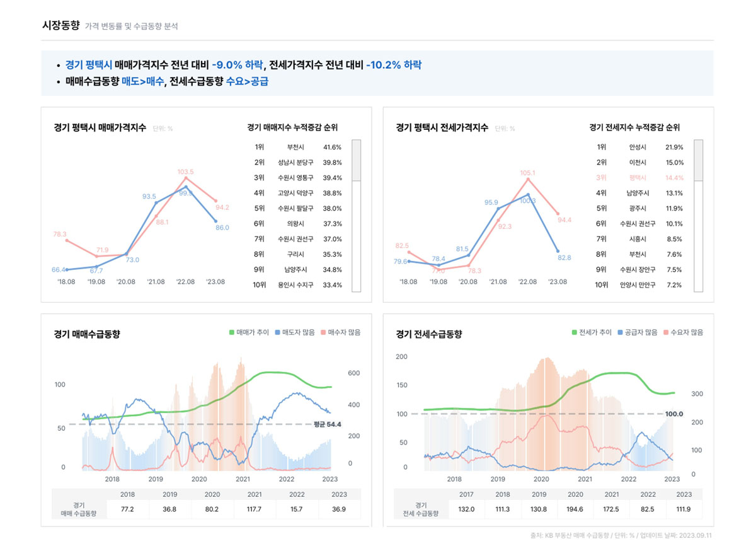This screenshot has height=541, width=756.
Task: Toggle the 전세가 추이 legend item
Action: tap(591, 332)
